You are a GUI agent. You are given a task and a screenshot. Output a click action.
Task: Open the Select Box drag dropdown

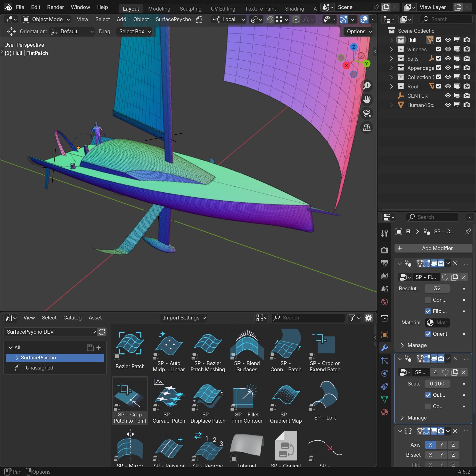[134, 31]
